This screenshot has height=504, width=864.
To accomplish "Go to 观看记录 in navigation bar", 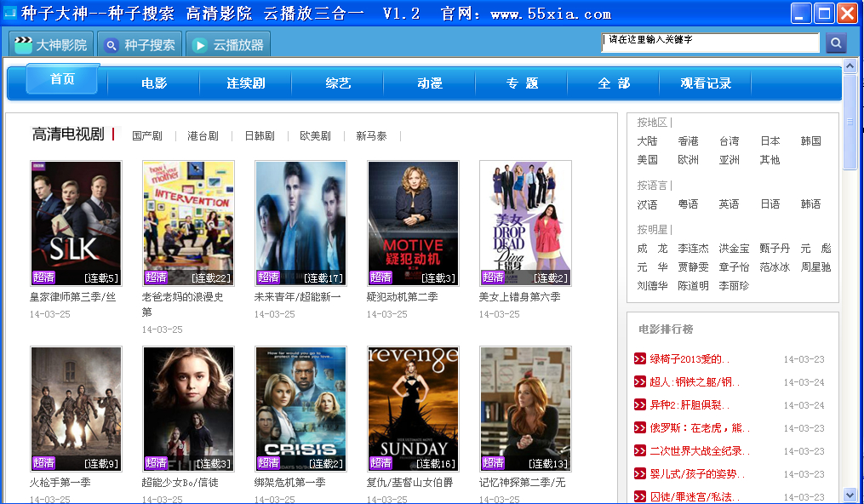I will pos(706,83).
